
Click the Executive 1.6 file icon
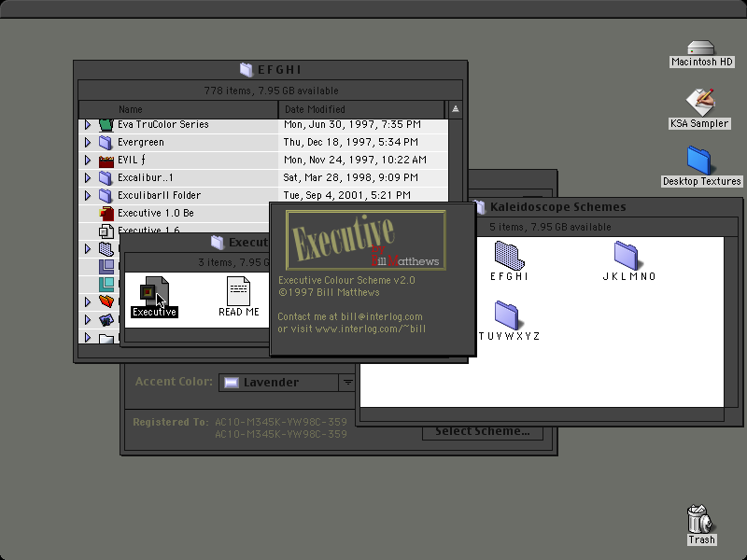(106, 231)
